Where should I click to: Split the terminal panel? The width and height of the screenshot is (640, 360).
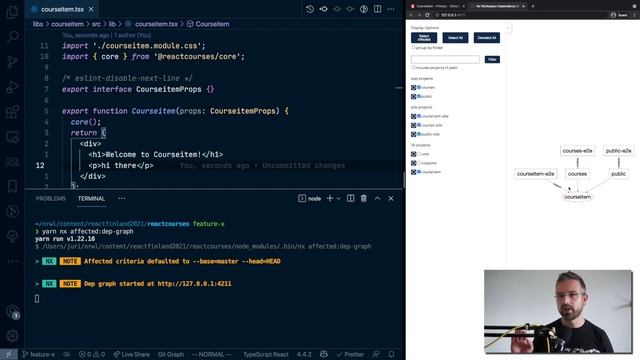coord(350,198)
